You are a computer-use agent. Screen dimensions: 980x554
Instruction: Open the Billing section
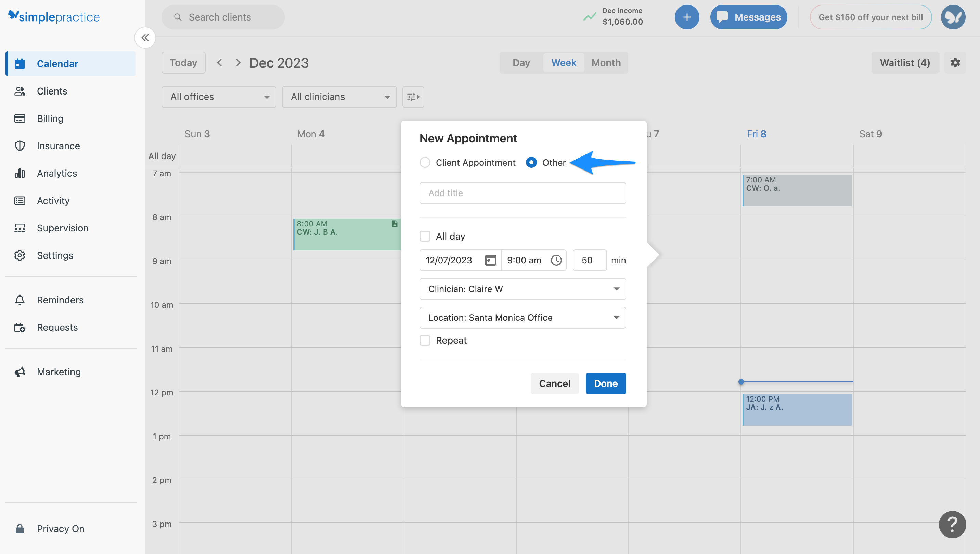click(50, 118)
